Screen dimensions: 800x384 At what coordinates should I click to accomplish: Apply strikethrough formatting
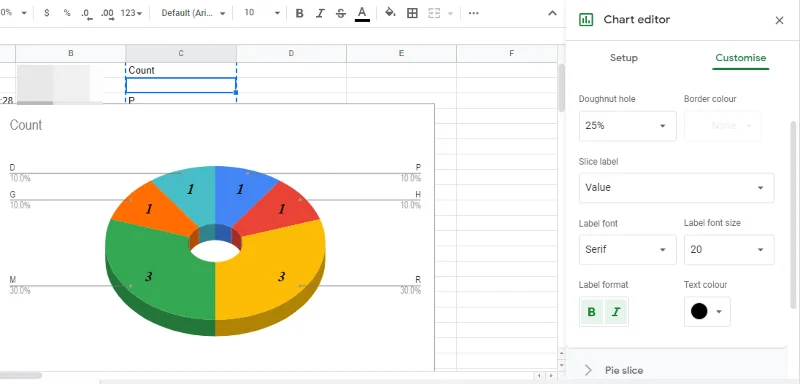tap(341, 13)
